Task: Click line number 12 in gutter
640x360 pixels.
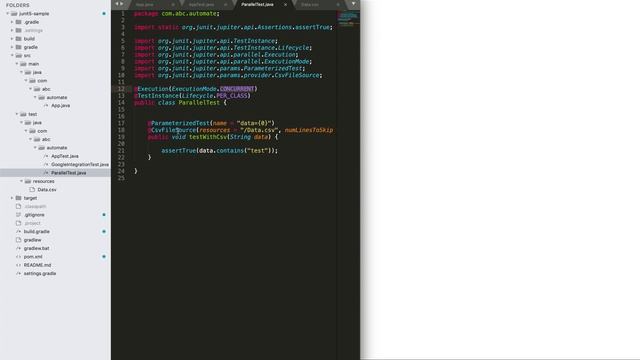Action: (121, 89)
